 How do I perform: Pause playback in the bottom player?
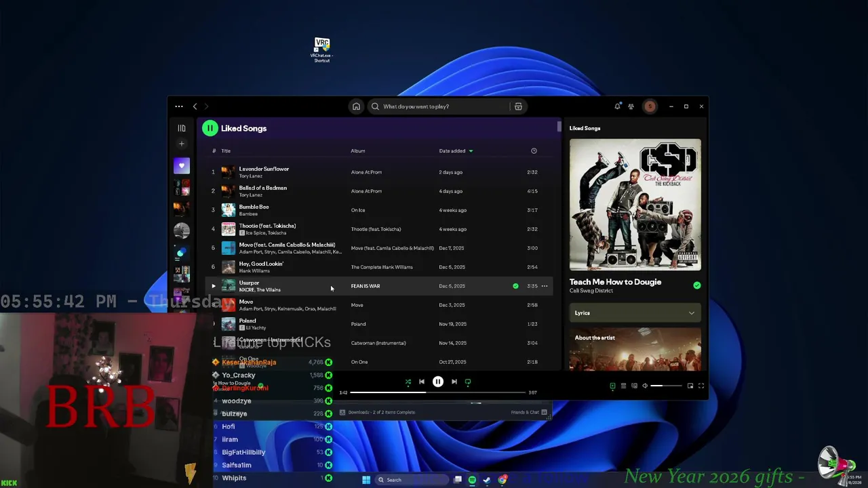coord(438,382)
